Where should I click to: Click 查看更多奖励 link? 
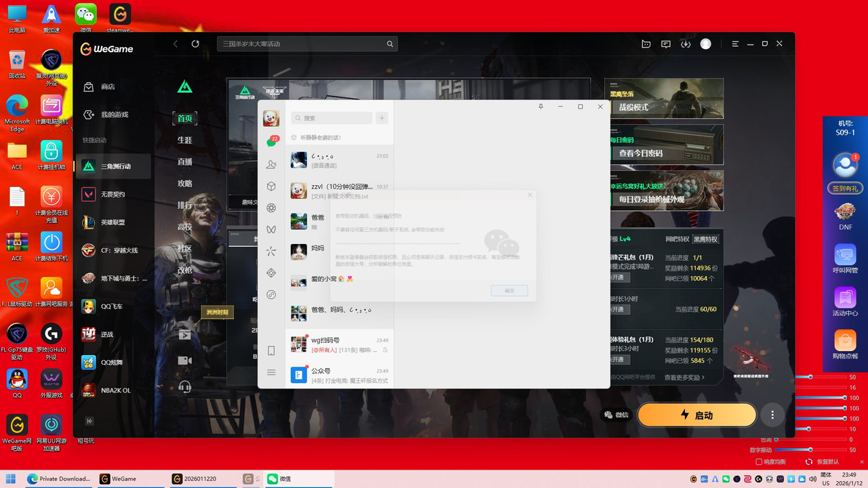[x=684, y=378]
